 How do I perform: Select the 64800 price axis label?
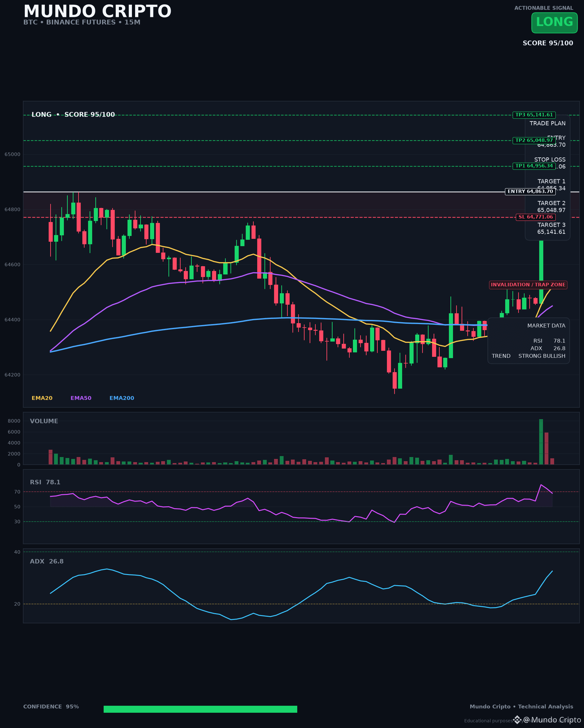tap(12, 209)
